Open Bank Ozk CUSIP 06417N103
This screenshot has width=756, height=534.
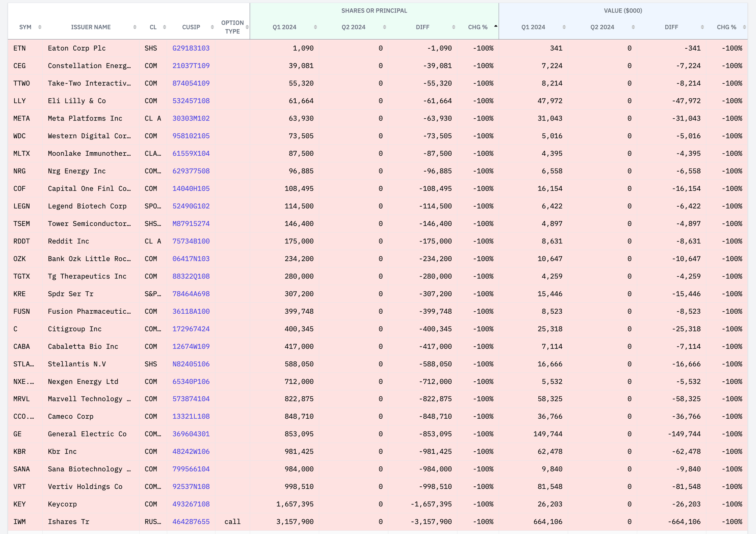pyautogui.click(x=191, y=259)
